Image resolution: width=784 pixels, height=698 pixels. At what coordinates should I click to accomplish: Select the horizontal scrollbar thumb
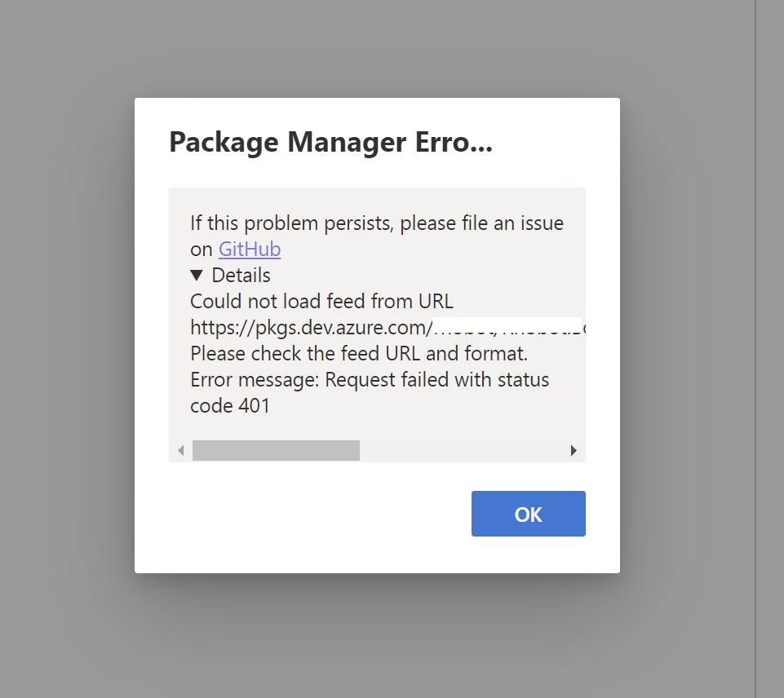click(275, 449)
